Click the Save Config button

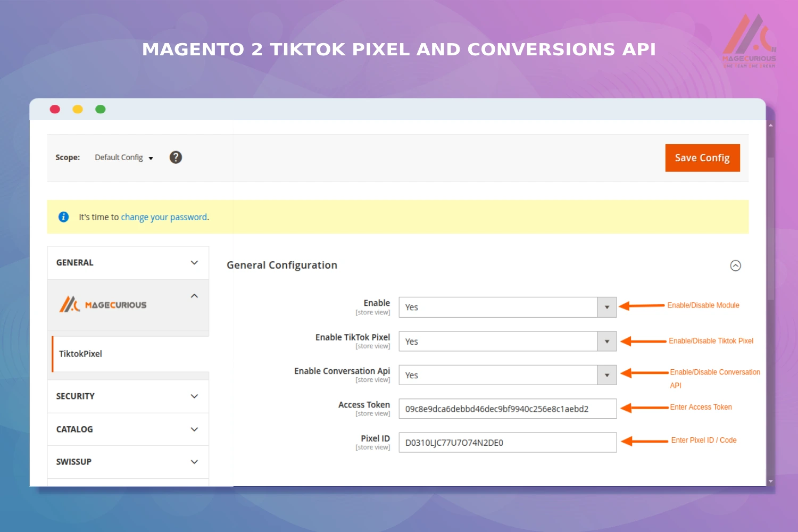pyautogui.click(x=702, y=157)
